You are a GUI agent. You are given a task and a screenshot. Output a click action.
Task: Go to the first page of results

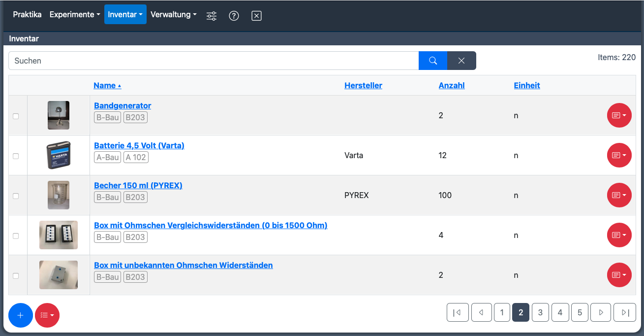coord(458,312)
